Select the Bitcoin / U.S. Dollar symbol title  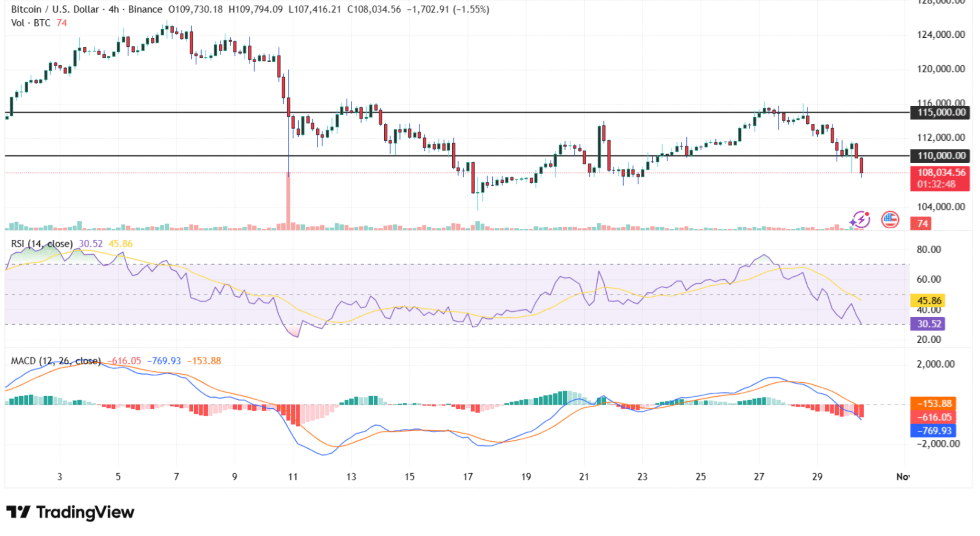[55, 9]
